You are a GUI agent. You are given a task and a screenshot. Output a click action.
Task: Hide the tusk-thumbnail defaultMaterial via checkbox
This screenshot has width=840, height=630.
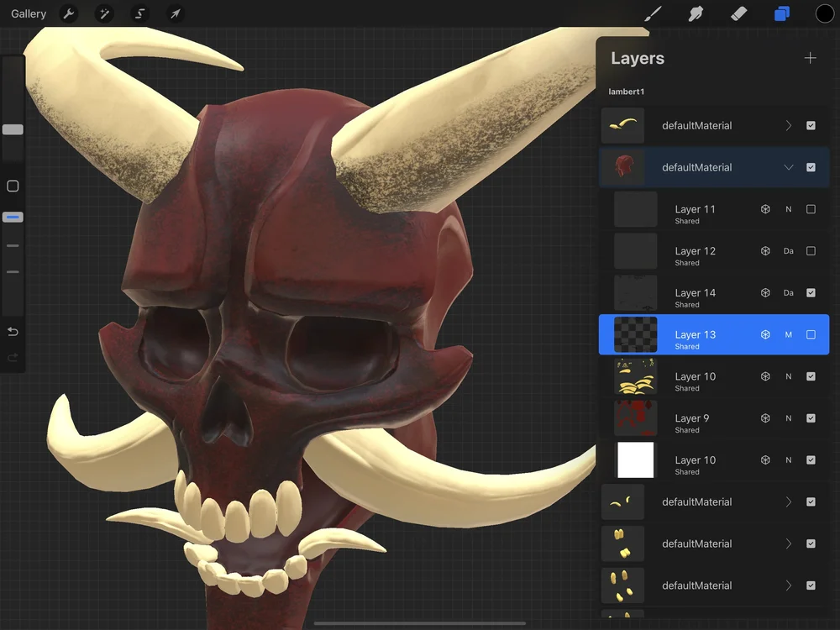point(811,501)
